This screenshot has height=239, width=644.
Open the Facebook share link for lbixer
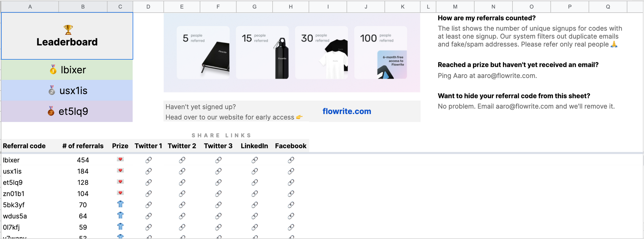point(291,160)
